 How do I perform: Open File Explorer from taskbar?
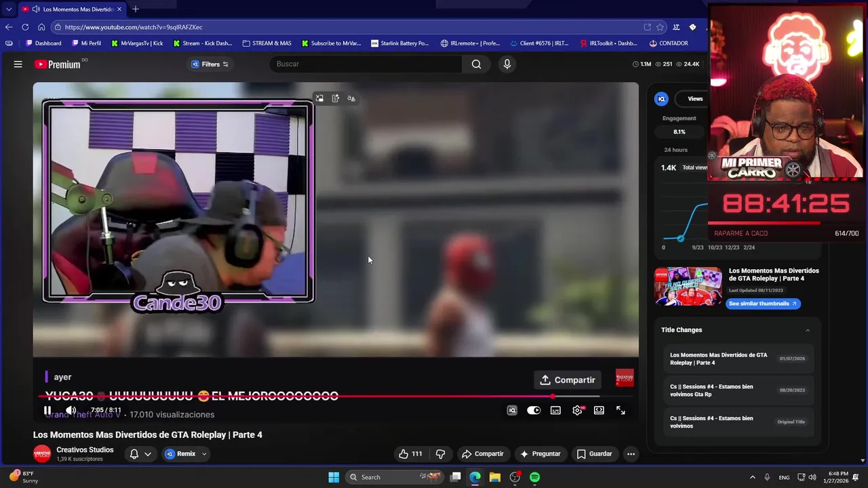[495, 477]
